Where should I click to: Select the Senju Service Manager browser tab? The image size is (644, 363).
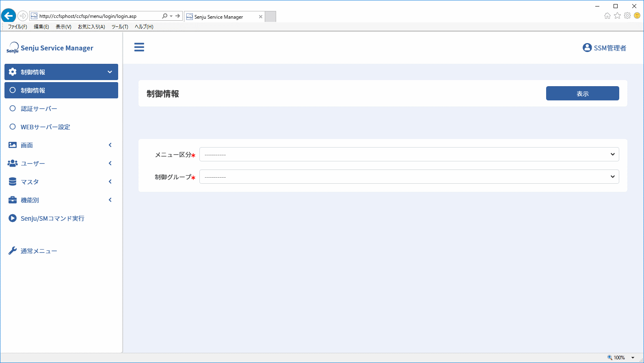click(225, 17)
